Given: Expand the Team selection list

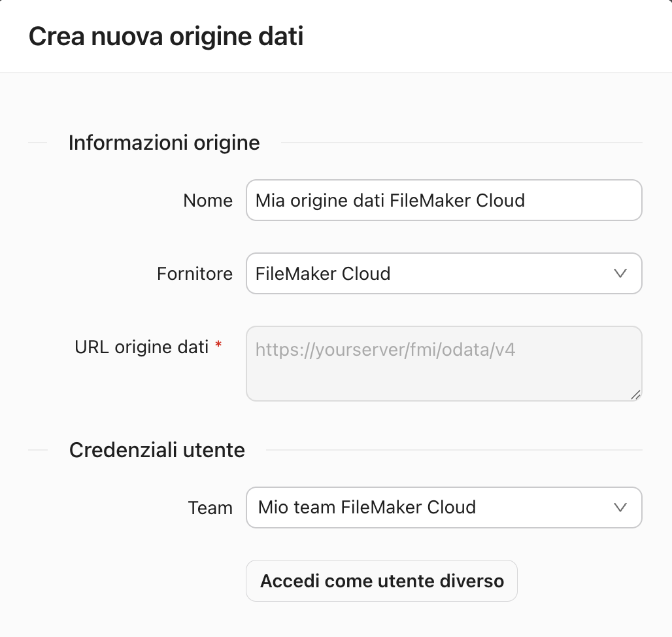Looking at the screenshot, I should [444, 508].
